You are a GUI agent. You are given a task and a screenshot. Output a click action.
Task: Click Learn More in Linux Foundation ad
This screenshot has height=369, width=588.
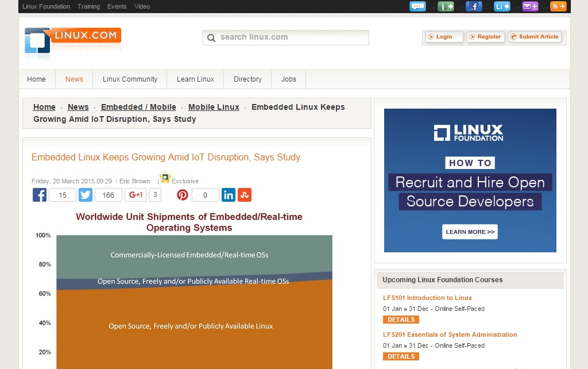470,232
